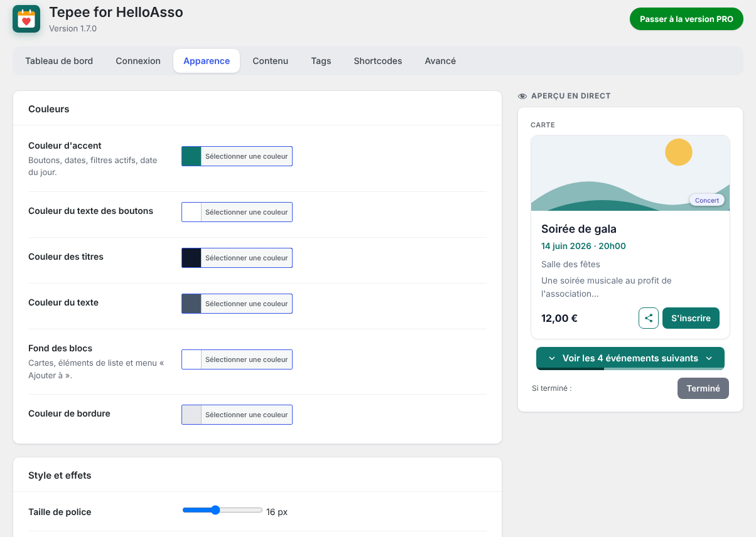Select the Apparence tab
Image resolution: width=756 pixels, height=537 pixels.
(x=207, y=61)
